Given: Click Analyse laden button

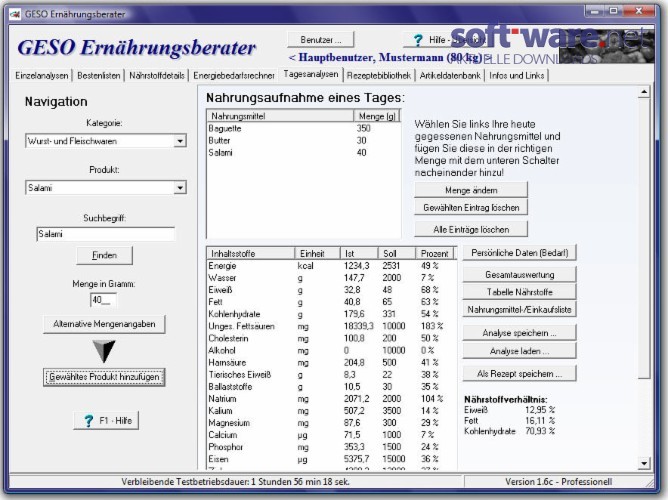Looking at the screenshot, I should pyautogui.click(x=520, y=351).
